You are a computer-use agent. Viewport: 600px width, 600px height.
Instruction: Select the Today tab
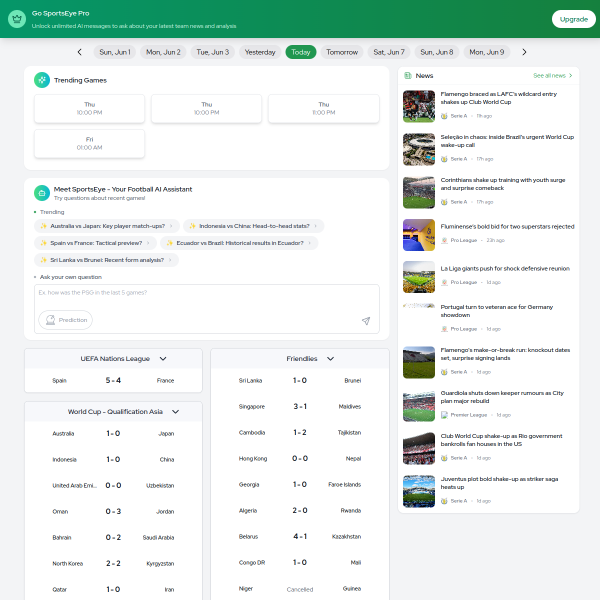[x=301, y=52]
